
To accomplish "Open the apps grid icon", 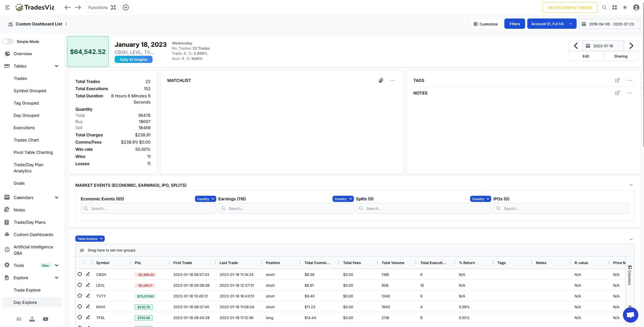I will tap(614, 8).
